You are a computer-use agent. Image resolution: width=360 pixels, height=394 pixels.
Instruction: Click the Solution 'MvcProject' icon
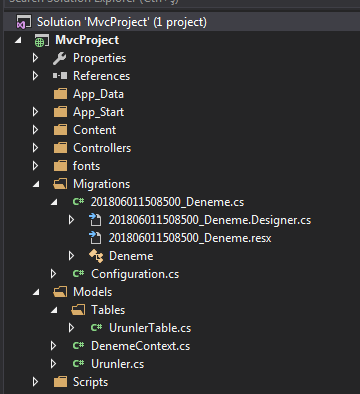tap(24, 22)
